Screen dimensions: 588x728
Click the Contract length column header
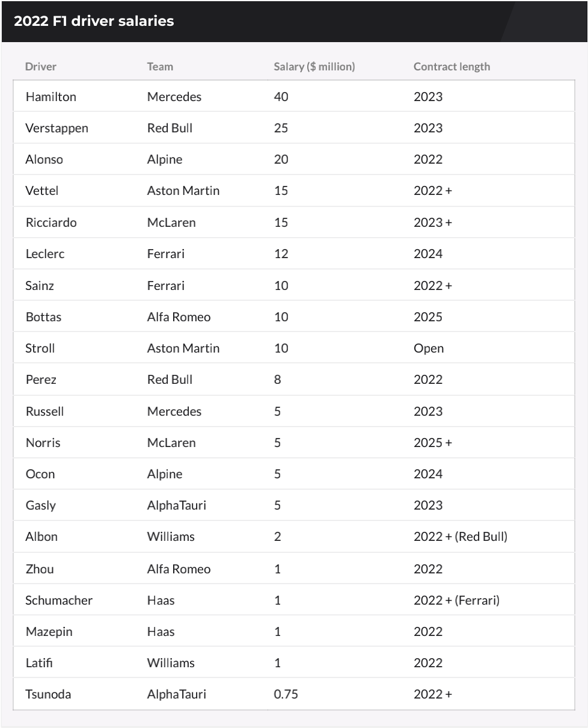pyautogui.click(x=452, y=67)
